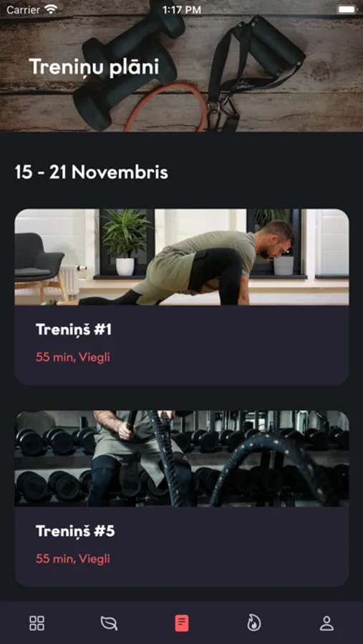
Task: Select the Treniņš #1 title
Action: click(74, 329)
